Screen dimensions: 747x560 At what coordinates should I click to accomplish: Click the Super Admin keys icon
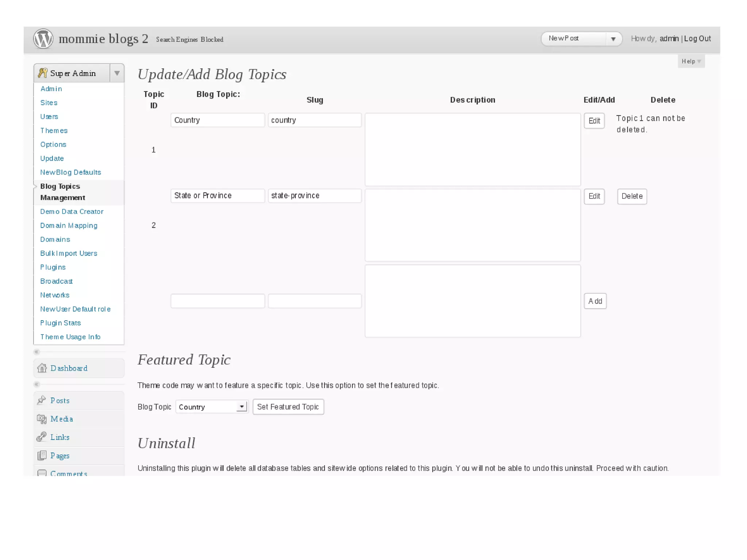pos(43,73)
